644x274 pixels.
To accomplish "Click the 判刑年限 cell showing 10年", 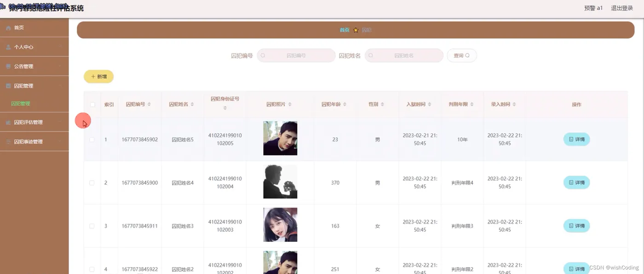I will pos(462,140).
